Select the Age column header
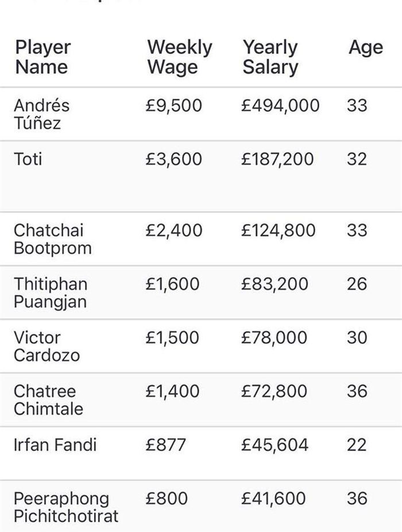This screenshot has height=532, width=402. (366, 48)
